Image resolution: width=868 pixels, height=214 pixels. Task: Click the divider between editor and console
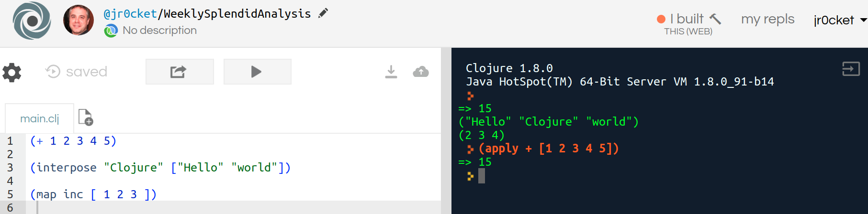point(446,131)
